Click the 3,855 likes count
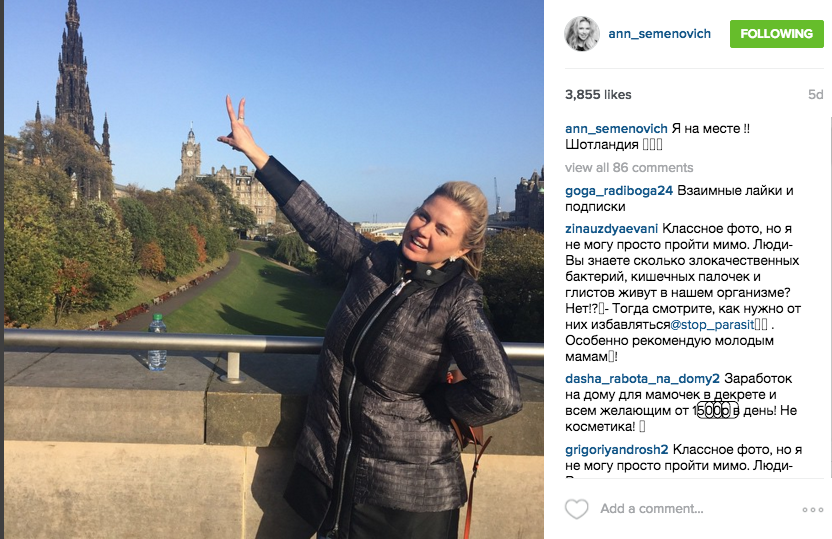This screenshot has height=539, width=832. point(598,94)
